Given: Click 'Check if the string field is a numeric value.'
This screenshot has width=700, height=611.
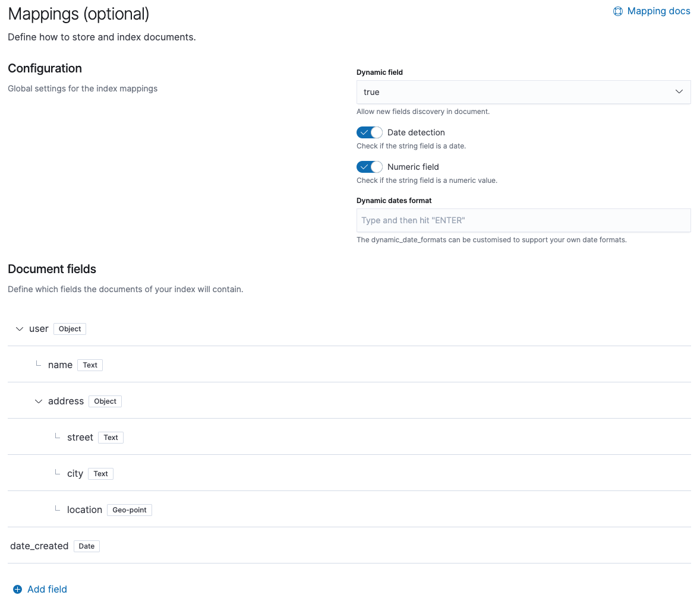Looking at the screenshot, I should [427, 180].
